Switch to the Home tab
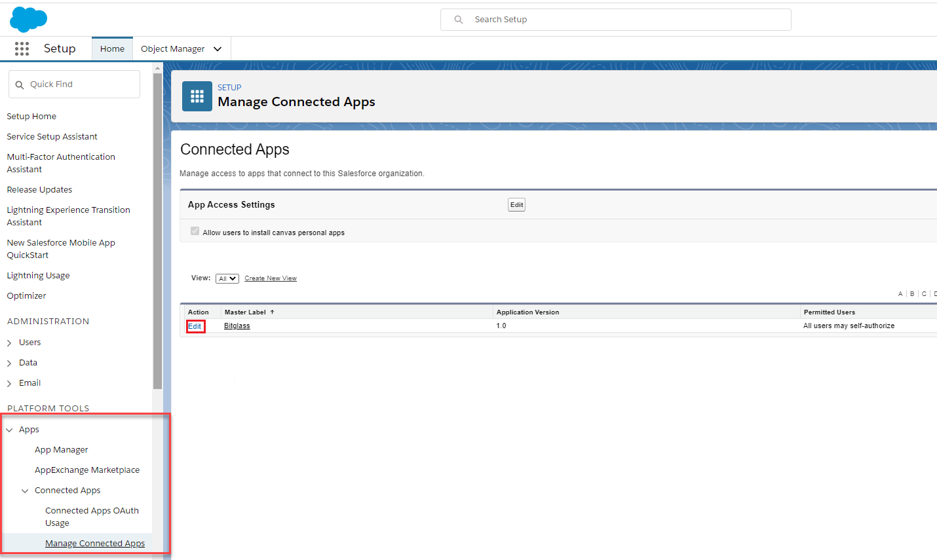 [112, 48]
